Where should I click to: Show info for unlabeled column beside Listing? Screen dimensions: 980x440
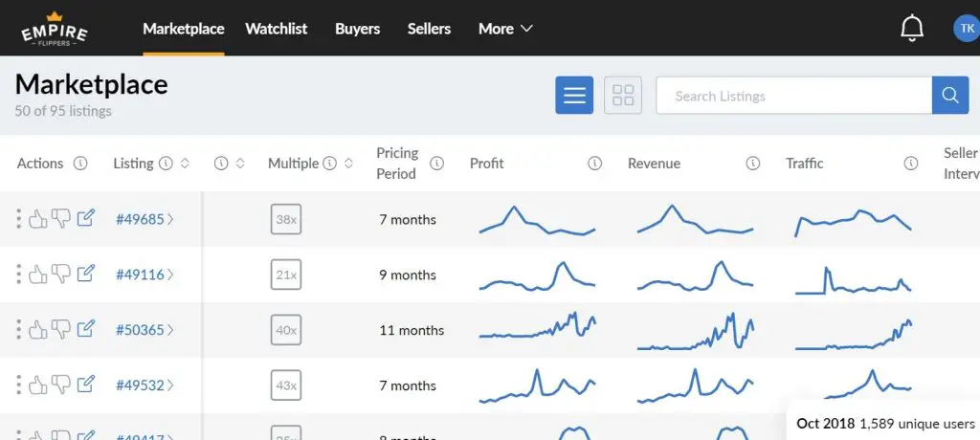coord(221,164)
